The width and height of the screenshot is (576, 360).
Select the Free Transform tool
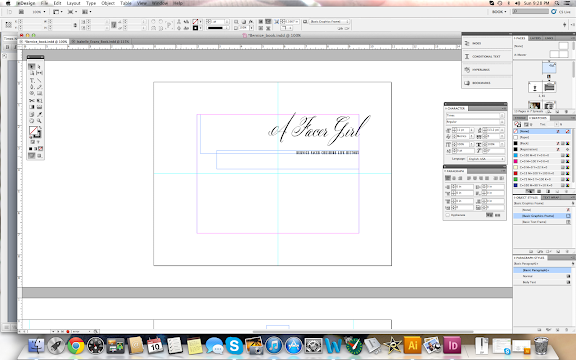click(x=39, y=100)
